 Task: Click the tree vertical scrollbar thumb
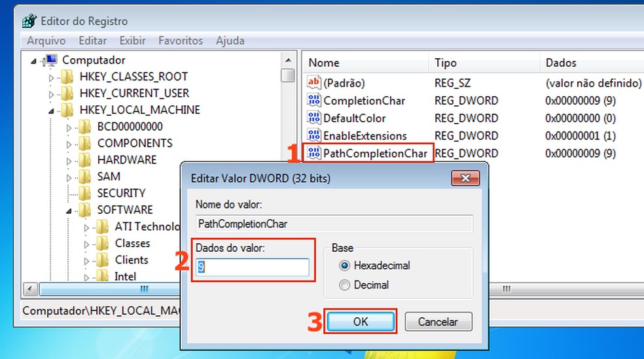pos(288,75)
